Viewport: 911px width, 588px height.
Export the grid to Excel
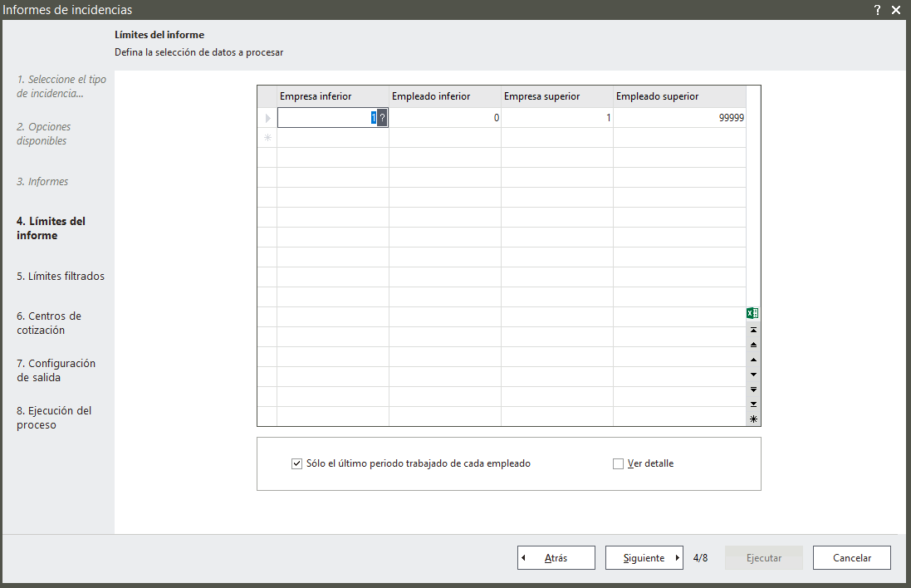752,313
